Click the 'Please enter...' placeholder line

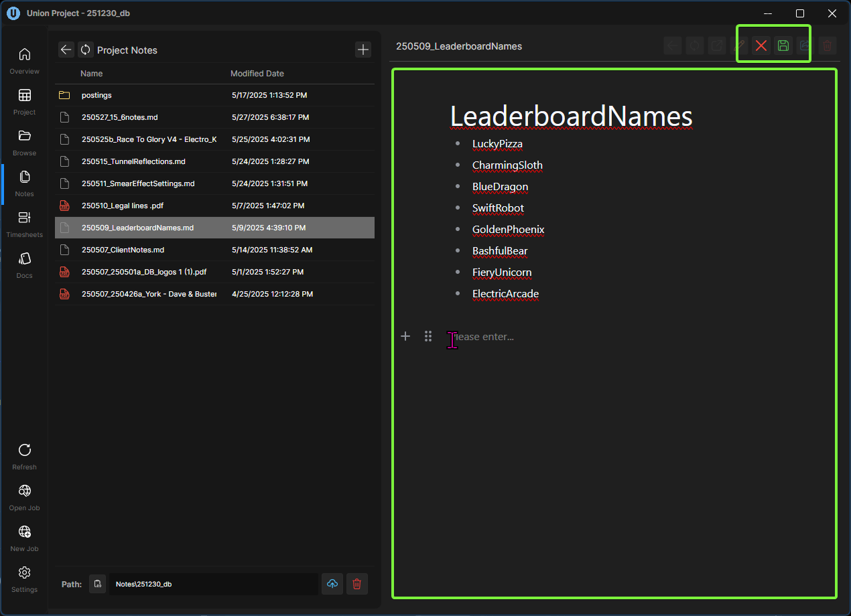click(483, 336)
